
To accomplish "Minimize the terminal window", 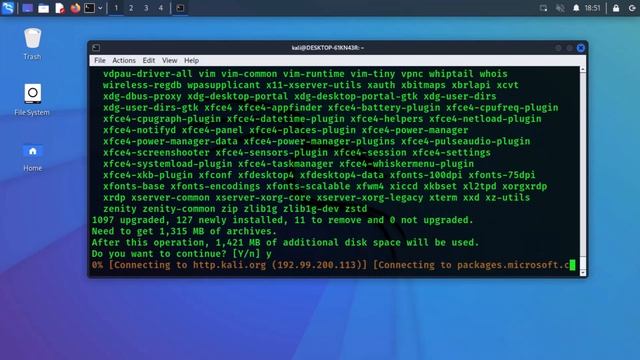I will click(x=558, y=48).
